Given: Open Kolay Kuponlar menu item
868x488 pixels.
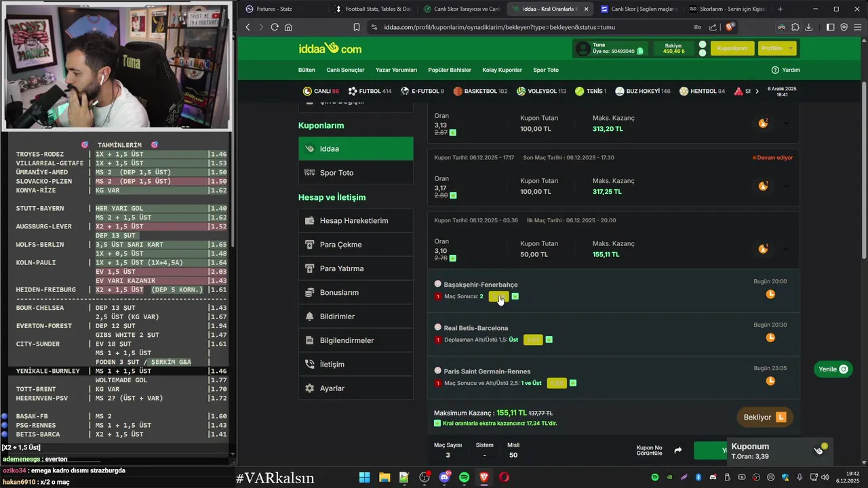Looking at the screenshot, I should point(502,70).
